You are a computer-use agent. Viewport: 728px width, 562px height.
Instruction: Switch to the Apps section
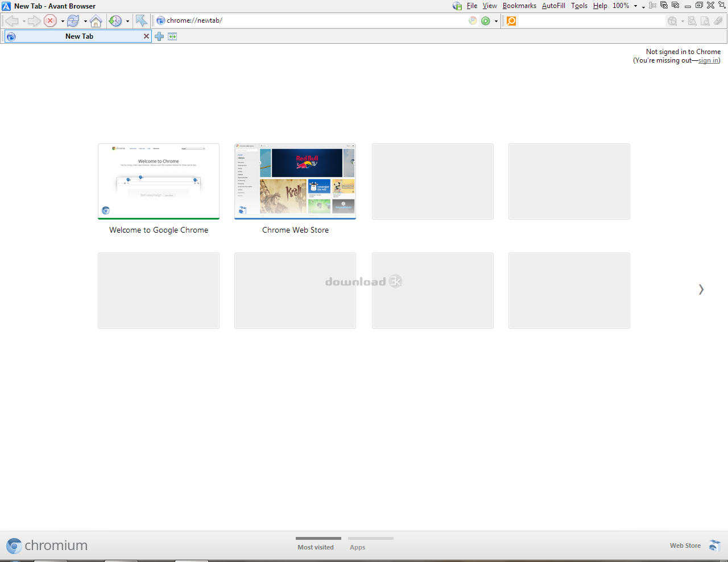click(357, 547)
